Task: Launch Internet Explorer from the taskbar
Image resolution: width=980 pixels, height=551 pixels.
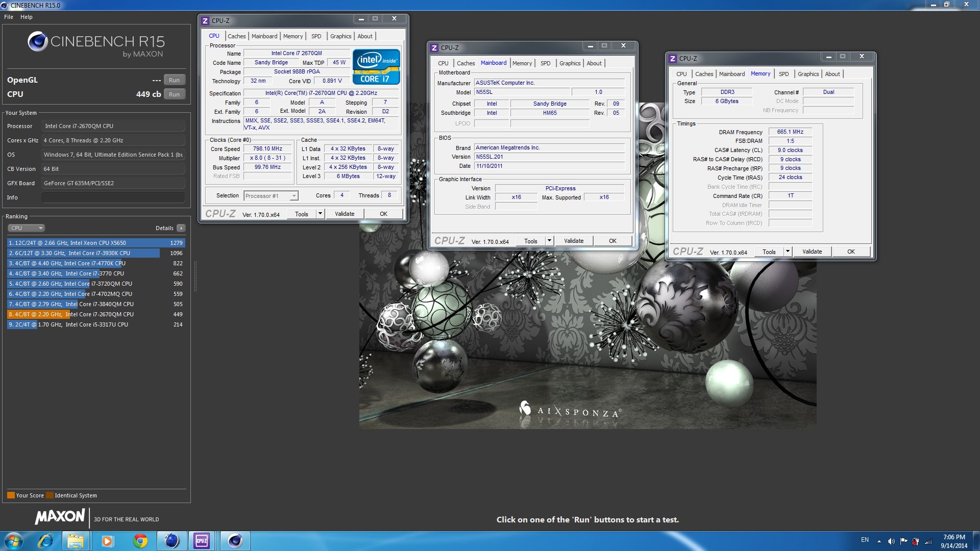Action: pyautogui.click(x=45, y=541)
